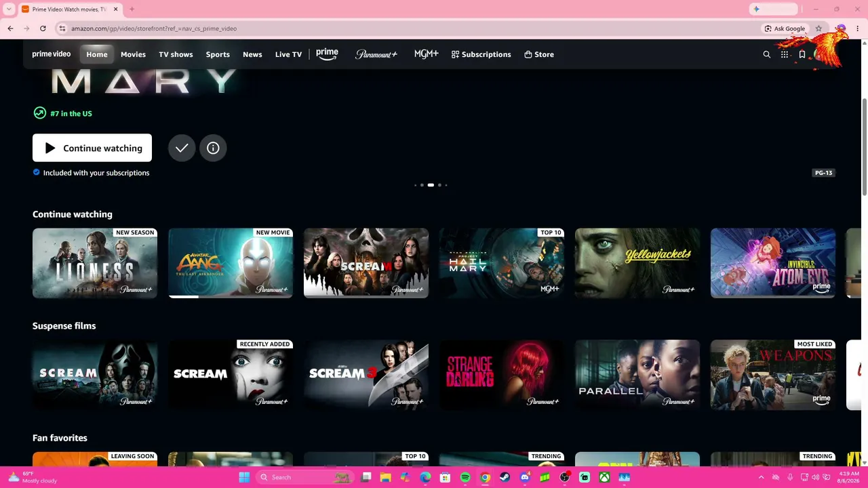Open Yellowjackets thumbnail
The image size is (868, 488).
637,263
